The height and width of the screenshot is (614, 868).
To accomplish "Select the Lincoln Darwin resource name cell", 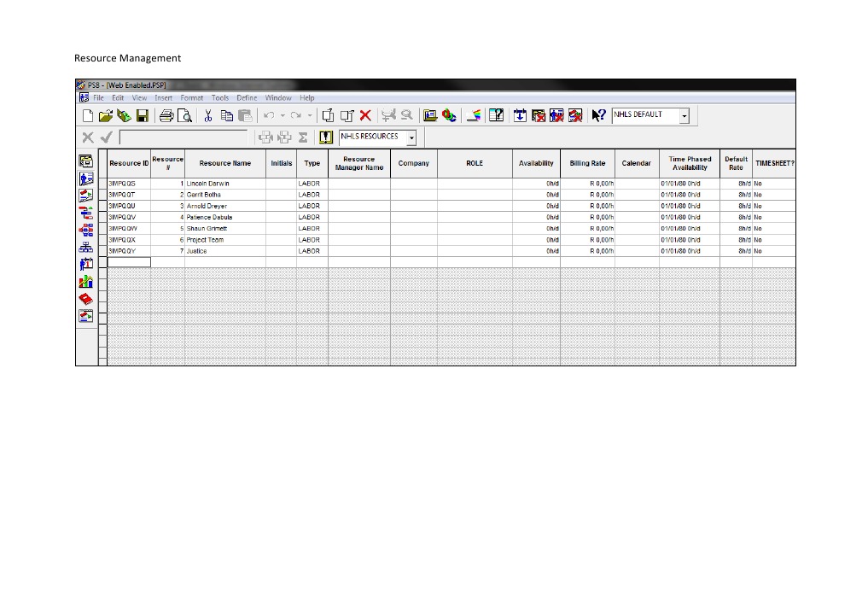I will pyautogui.click(x=225, y=184).
